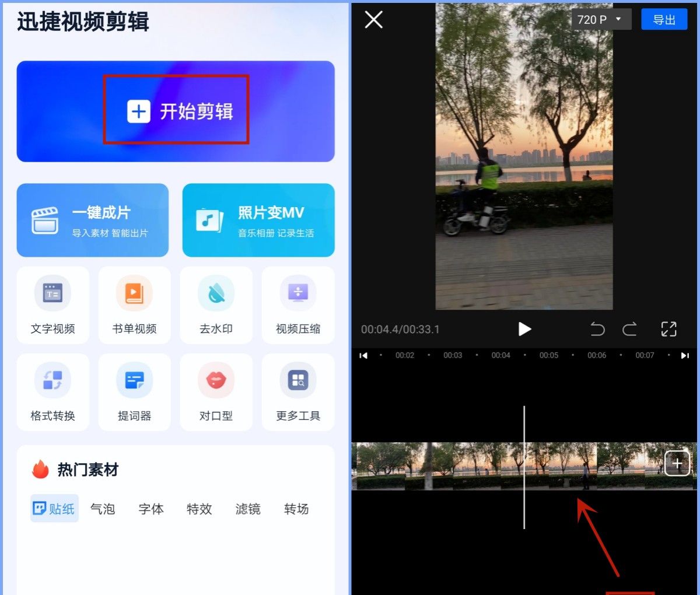This screenshot has height=595, width=700.
Task: Open the 一键成片 quick video maker
Action: pos(92,220)
